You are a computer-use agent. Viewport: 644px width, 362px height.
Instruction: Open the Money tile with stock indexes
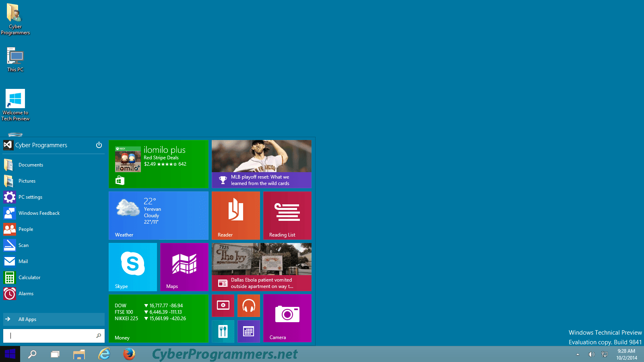tap(159, 319)
